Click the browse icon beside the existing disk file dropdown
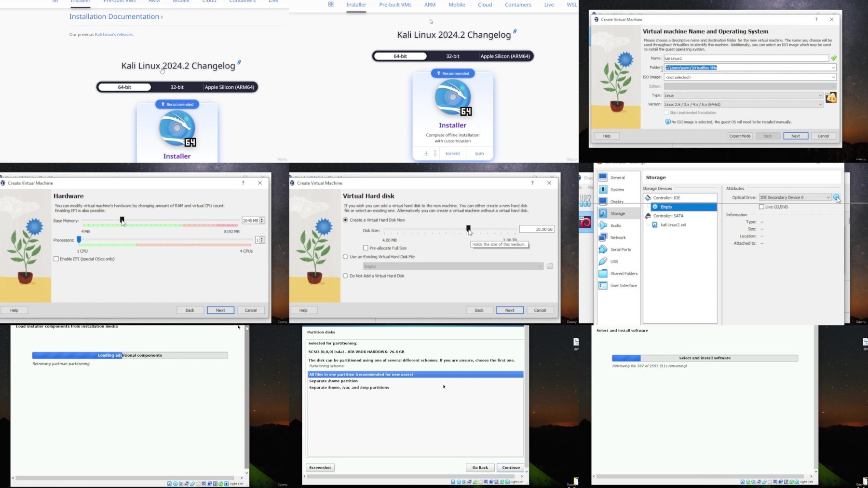Image resolution: width=868 pixels, height=488 pixels. point(550,266)
